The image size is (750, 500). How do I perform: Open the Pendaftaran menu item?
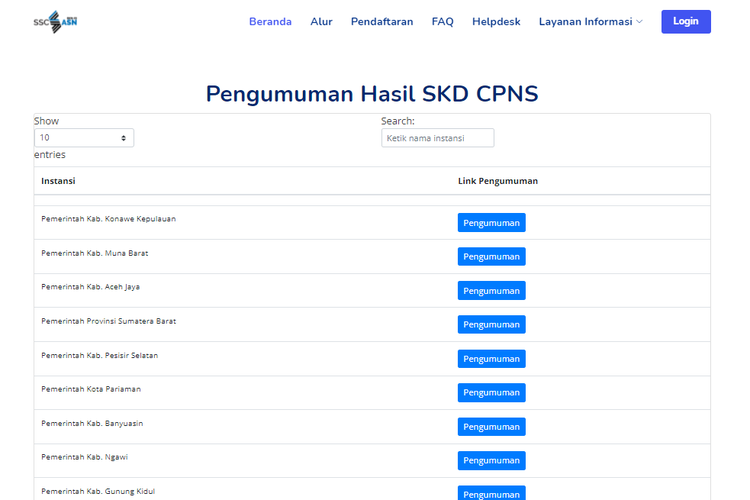[382, 21]
